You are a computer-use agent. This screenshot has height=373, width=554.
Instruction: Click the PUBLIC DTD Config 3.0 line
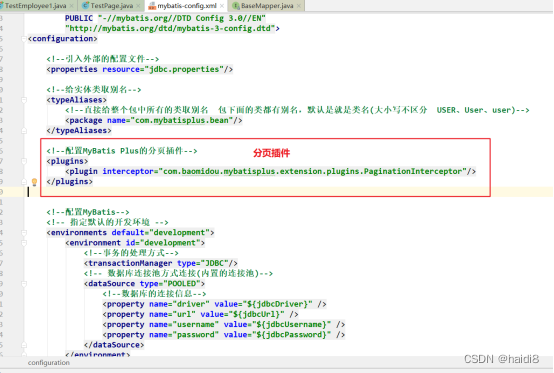(165, 18)
